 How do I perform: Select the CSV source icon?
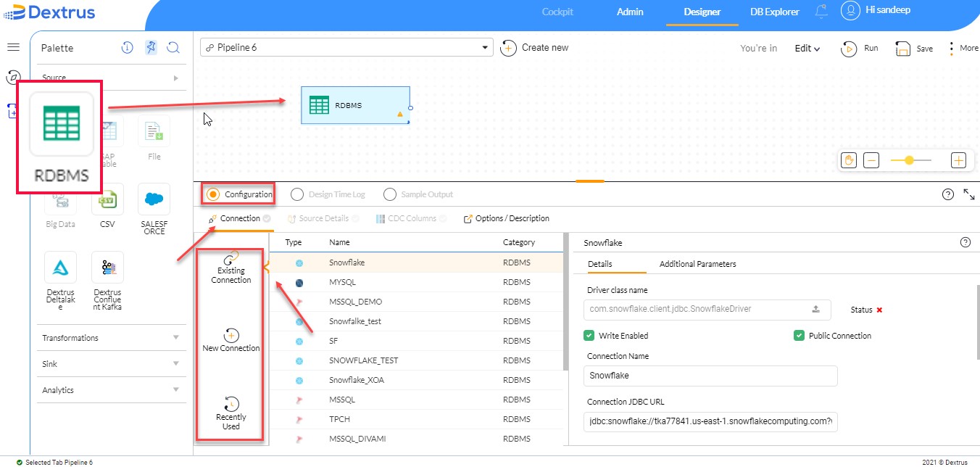107,199
